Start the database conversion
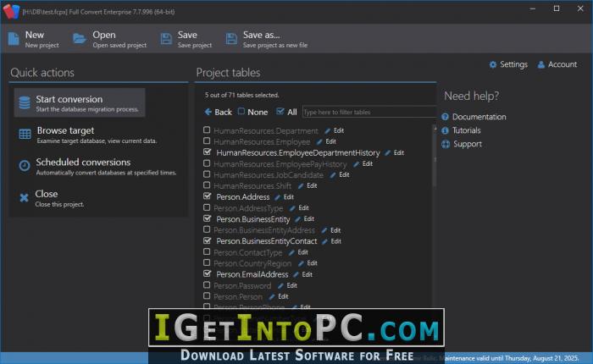593x364 pixels. 80,102
